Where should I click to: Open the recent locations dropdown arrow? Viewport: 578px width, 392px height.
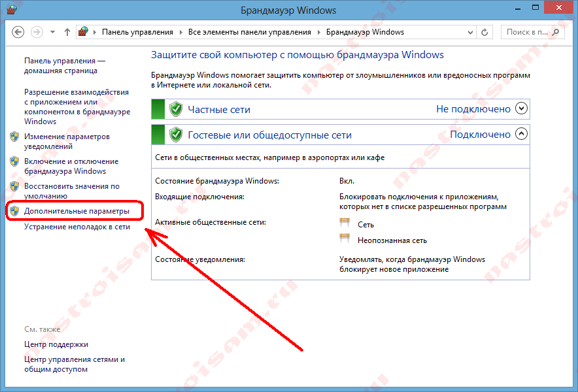tap(53, 32)
